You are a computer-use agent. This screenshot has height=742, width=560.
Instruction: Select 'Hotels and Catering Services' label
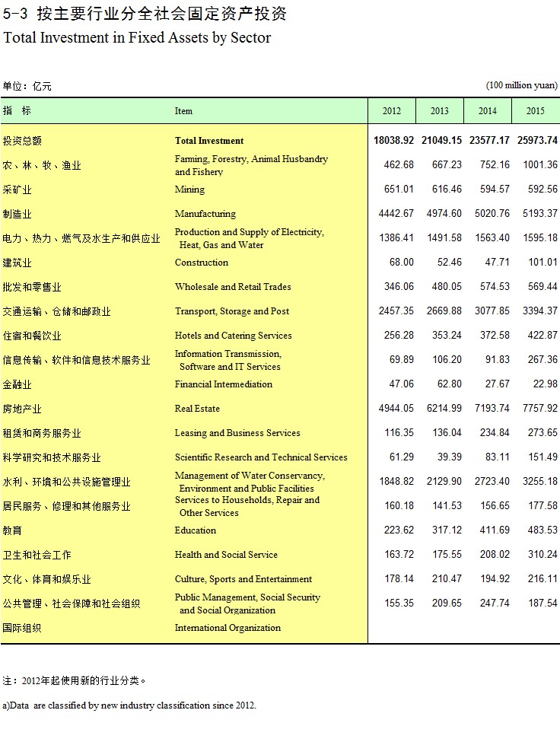(233, 336)
